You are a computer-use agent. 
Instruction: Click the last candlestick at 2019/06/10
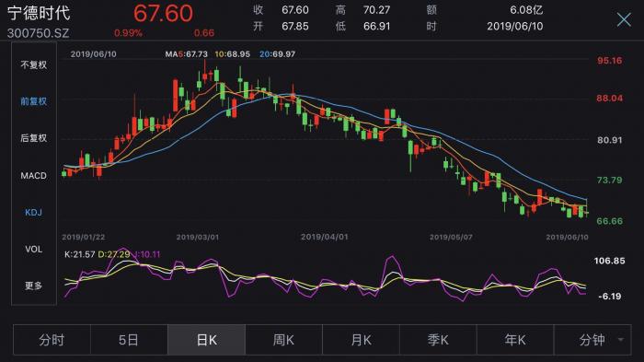(x=587, y=212)
